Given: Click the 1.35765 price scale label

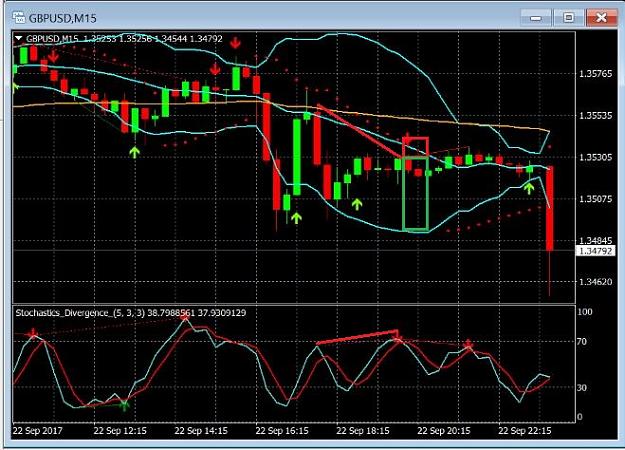Looking at the screenshot, I should (596, 74).
